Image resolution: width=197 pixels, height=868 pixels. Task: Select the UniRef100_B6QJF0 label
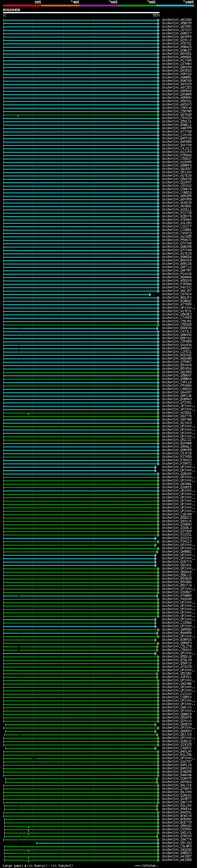[177, 297]
